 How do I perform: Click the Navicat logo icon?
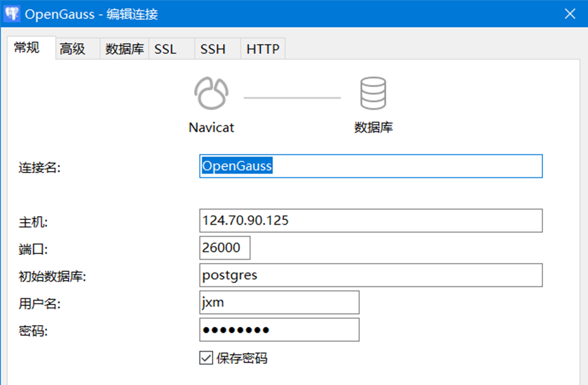(211, 93)
